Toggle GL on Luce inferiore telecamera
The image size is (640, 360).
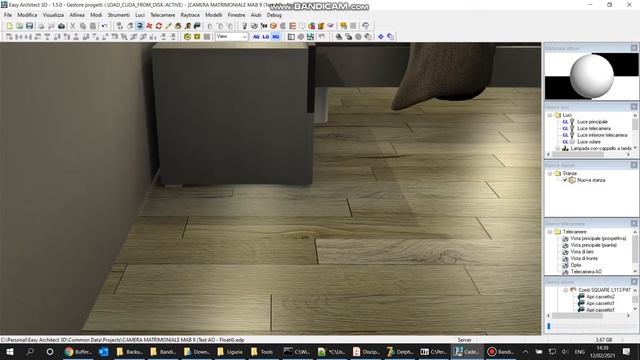(565, 135)
